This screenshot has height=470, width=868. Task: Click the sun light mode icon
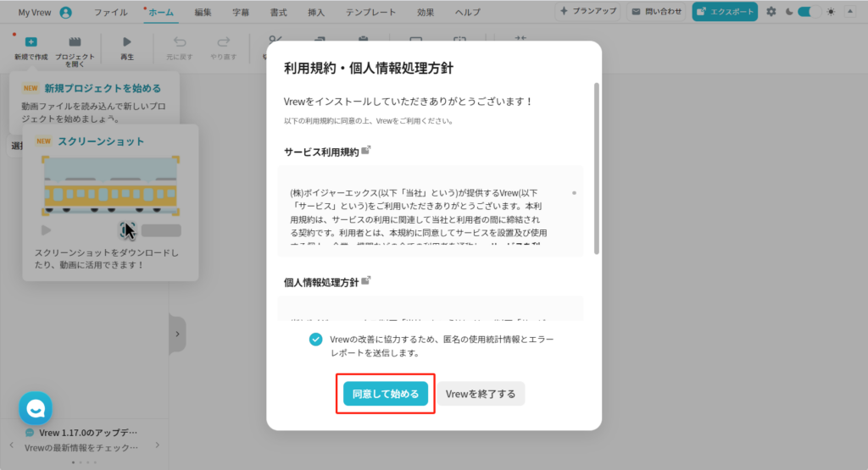[x=831, y=12]
